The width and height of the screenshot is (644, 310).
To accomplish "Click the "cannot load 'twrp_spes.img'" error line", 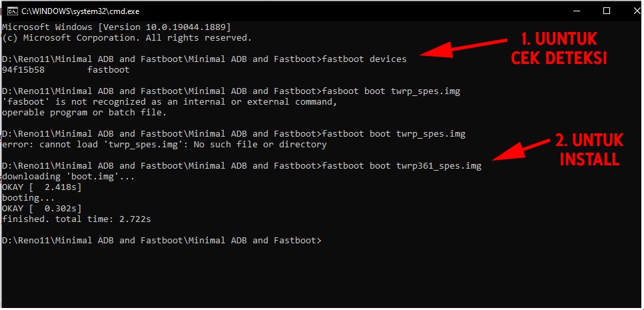I will point(164,144).
